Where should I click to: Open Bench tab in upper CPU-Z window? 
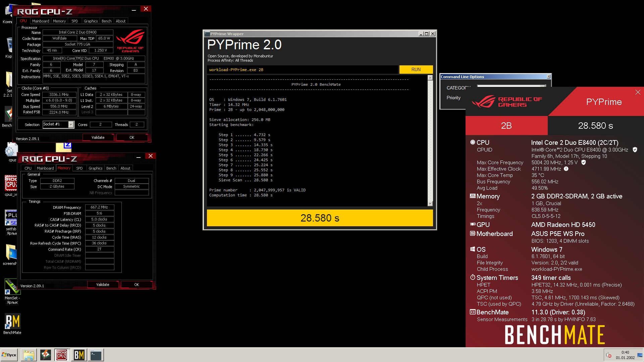tap(107, 21)
